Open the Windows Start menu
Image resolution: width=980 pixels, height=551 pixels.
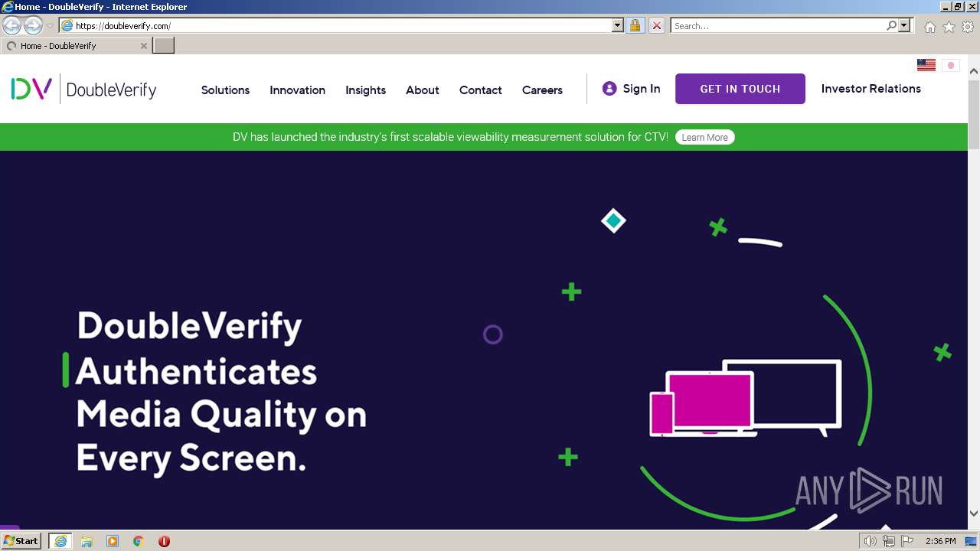pos(21,541)
